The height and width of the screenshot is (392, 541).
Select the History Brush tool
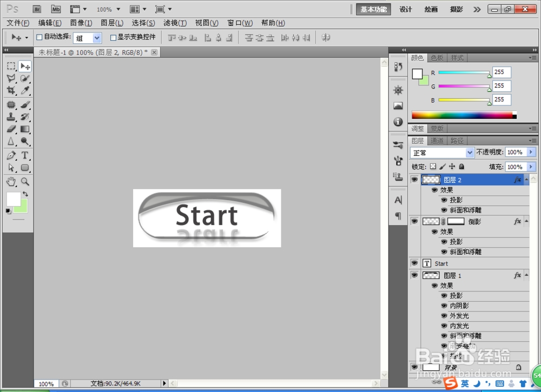[x=25, y=117]
